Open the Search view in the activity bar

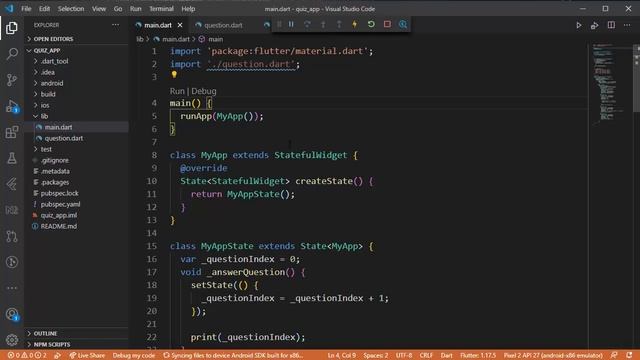tap(12, 53)
